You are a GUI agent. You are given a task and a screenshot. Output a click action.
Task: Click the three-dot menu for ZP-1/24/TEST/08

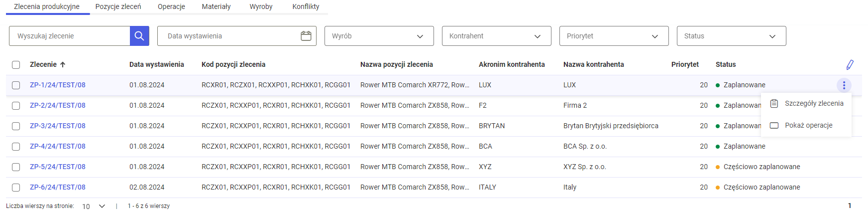844,85
